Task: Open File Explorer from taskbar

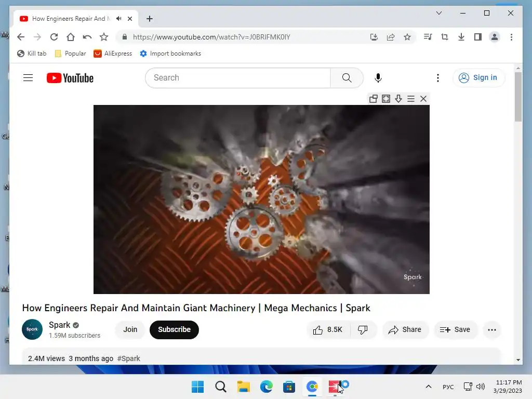Action: (243, 387)
